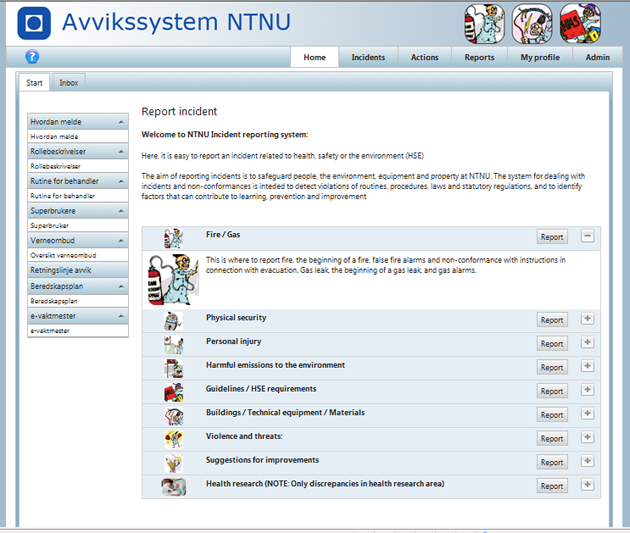This screenshot has height=533, width=630.
Task: Click the Suggestions for improvements icon
Action: (173, 464)
